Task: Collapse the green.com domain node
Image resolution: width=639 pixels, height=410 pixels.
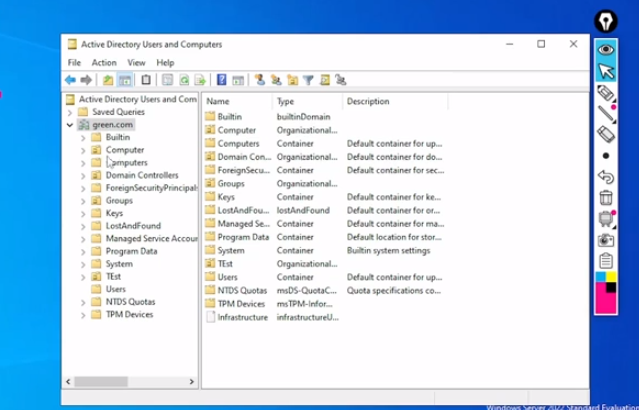Action: (x=70, y=125)
